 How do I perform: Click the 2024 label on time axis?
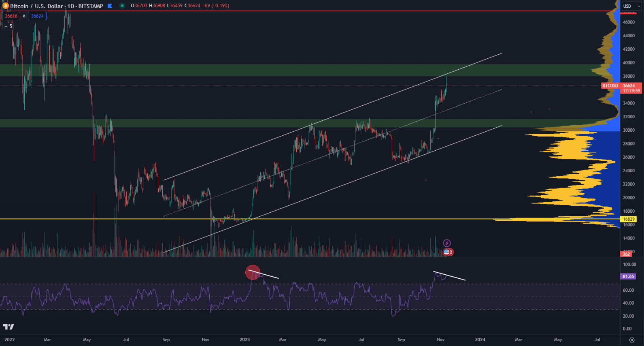point(480,340)
